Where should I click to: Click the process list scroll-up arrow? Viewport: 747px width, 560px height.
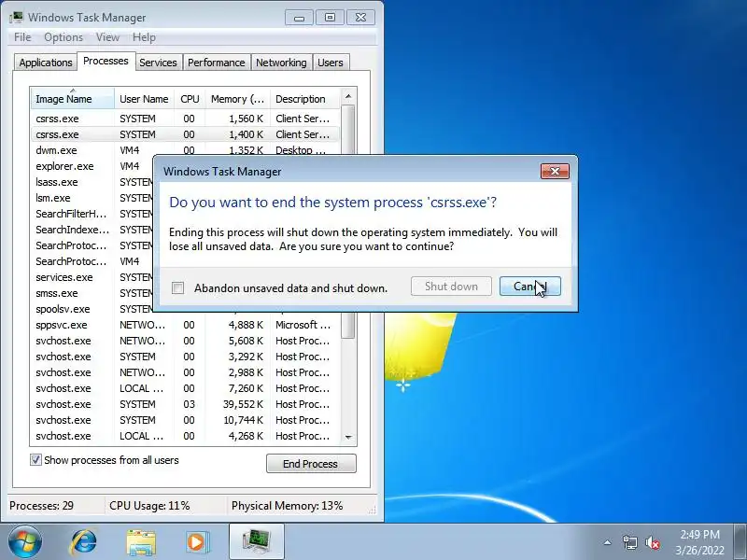pyautogui.click(x=348, y=97)
